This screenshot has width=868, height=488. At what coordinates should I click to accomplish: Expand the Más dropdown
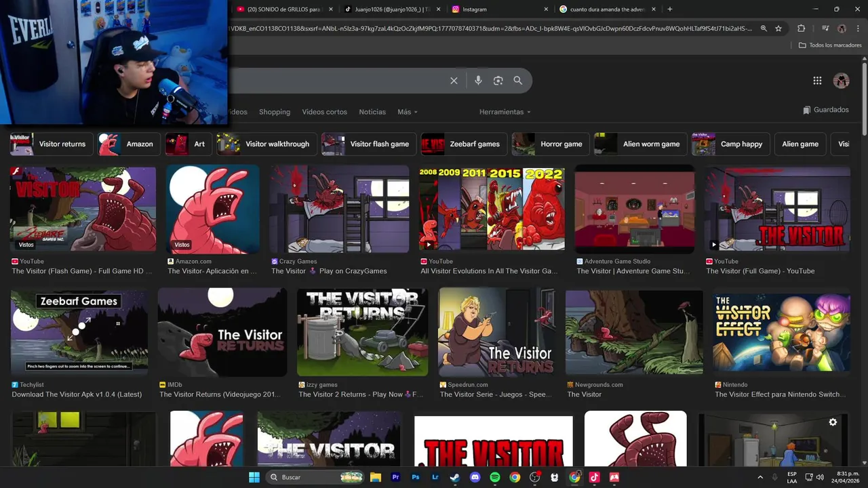coord(408,112)
